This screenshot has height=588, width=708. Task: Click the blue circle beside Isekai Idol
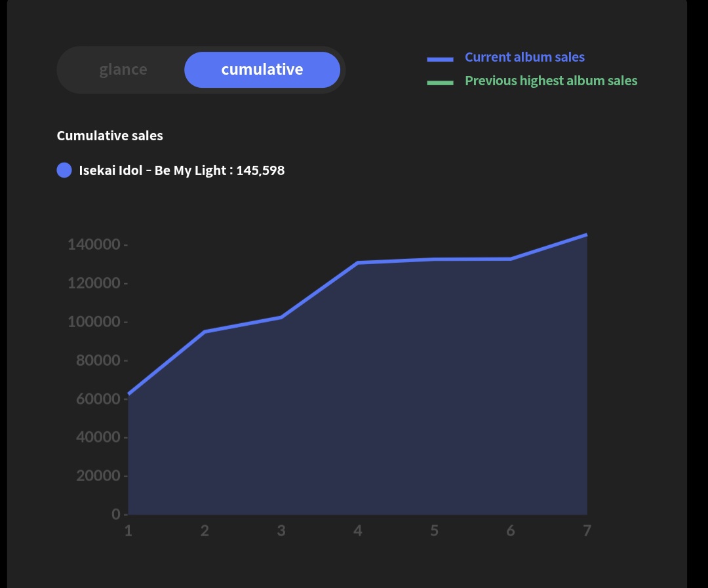tap(64, 170)
